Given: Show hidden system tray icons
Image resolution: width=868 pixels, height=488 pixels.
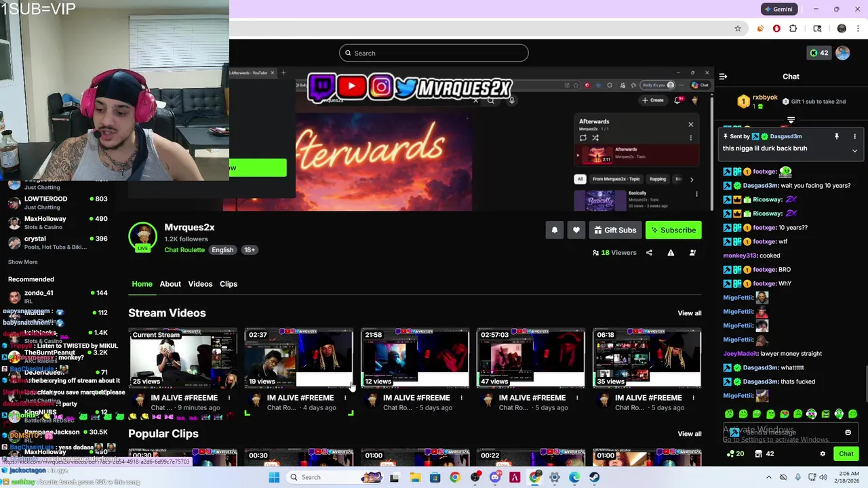Looking at the screenshot, I should (x=768, y=477).
